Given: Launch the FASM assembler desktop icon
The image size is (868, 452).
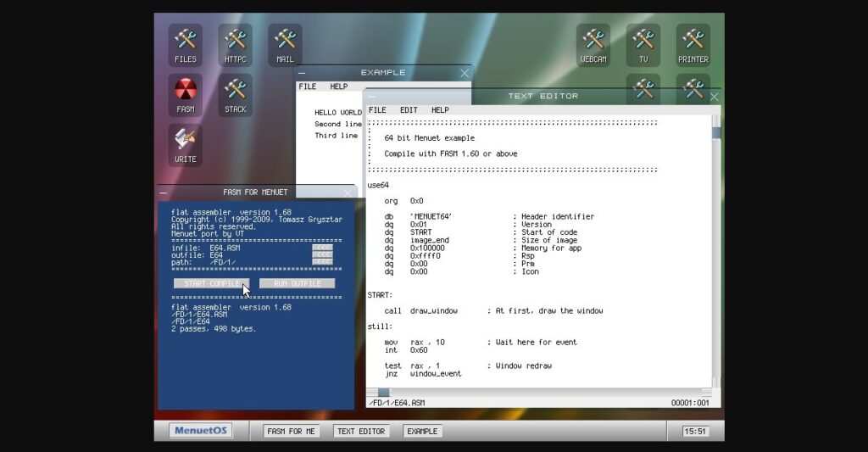Looking at the screenshot, I should pyautogui.click(x=185, y=94).
